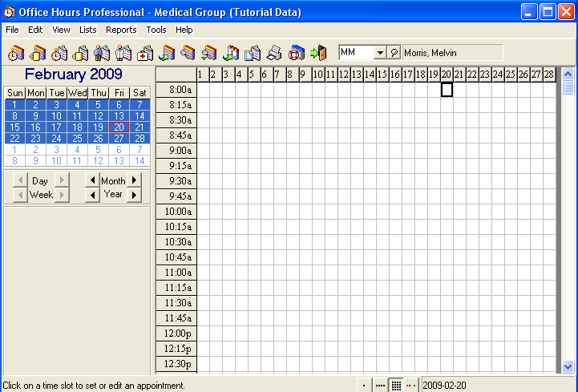The image size is (578, 392).
Task: Click the previous Day arrow
Action: pos(20,180)
